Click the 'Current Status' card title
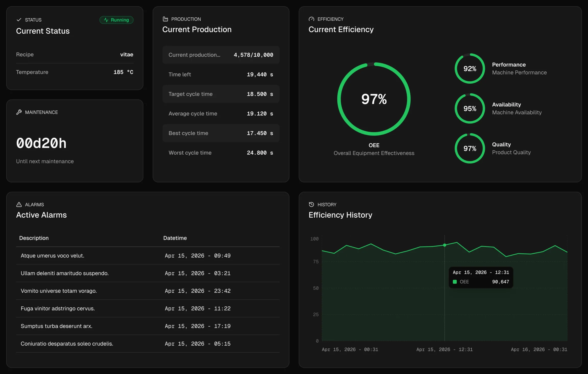Viewport: 588px width, 374px height. (43, 31)
